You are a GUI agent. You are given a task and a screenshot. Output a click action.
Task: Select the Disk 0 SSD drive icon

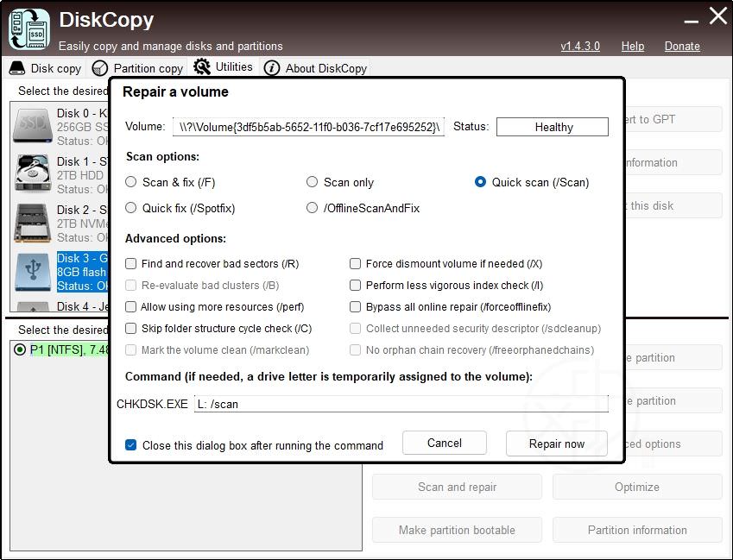tap(33, 126)
